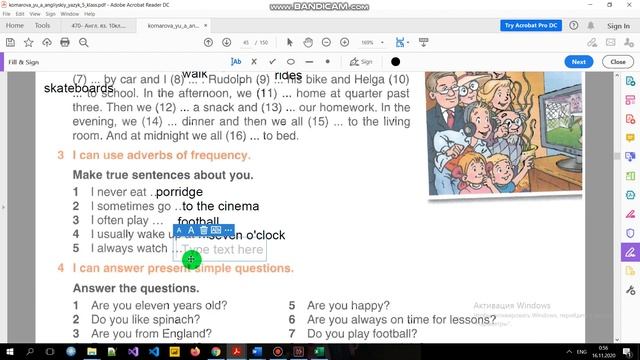Click the Save file icon
This screenshot has height=360, width=640.
10,42
